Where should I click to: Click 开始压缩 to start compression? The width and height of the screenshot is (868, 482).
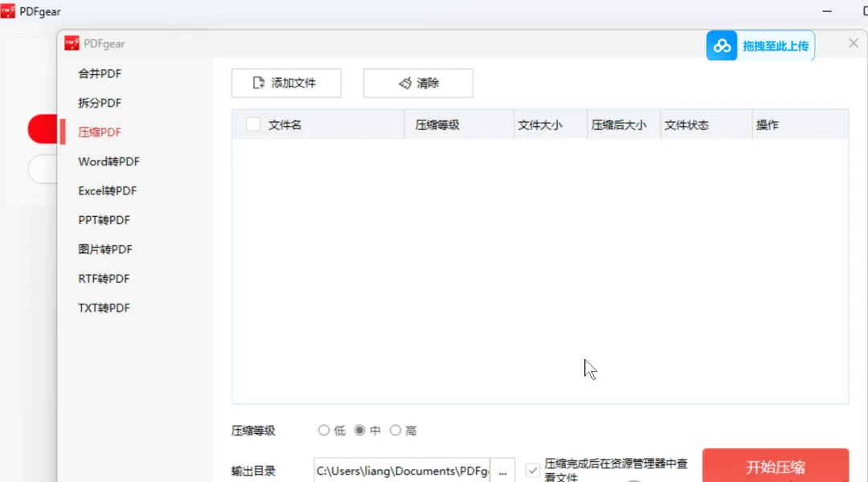tap(775, 467)
